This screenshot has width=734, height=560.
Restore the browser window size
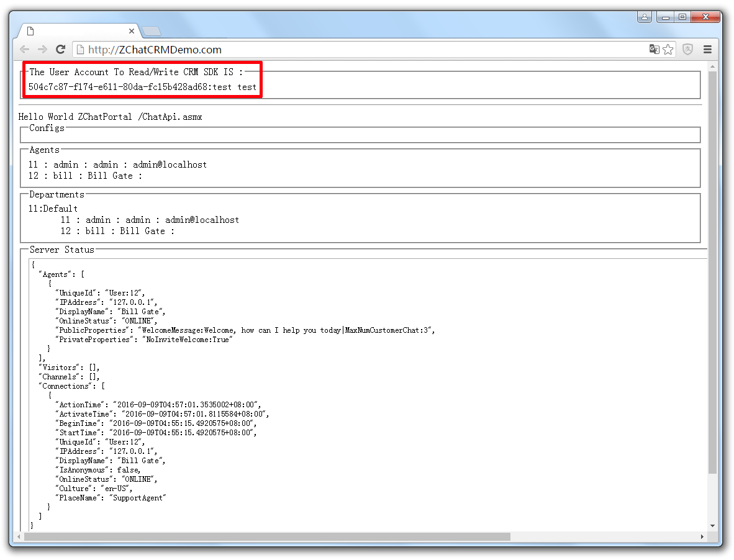click(x=682, y=17)
